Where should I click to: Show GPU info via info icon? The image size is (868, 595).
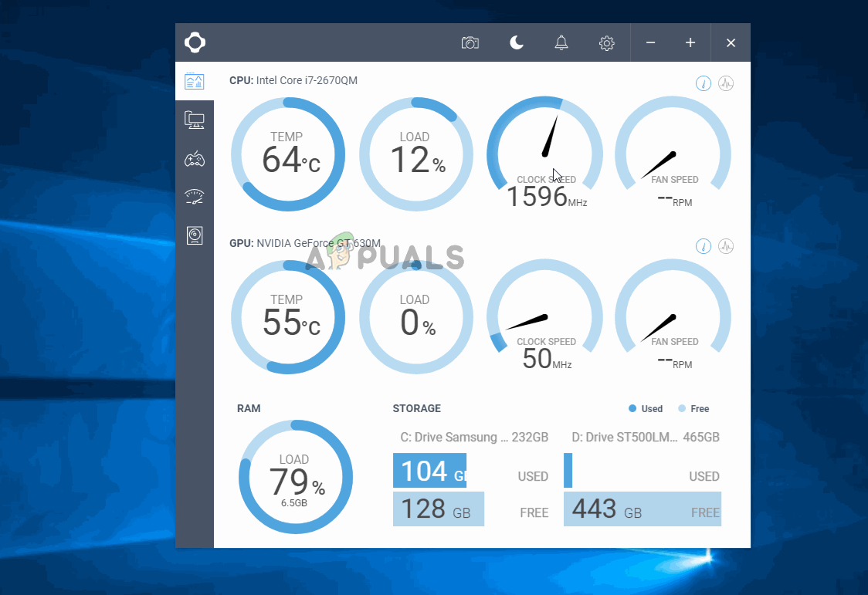[x=703, y=246]
